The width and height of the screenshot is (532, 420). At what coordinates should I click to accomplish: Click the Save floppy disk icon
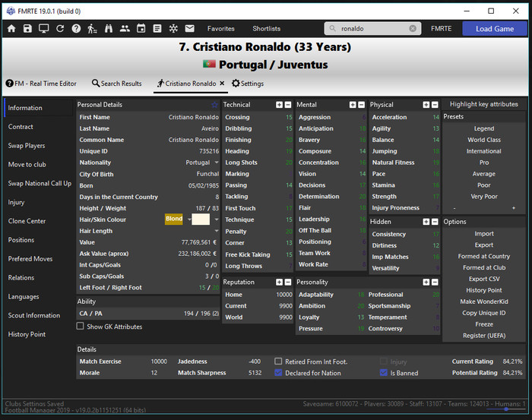[27, 28]
